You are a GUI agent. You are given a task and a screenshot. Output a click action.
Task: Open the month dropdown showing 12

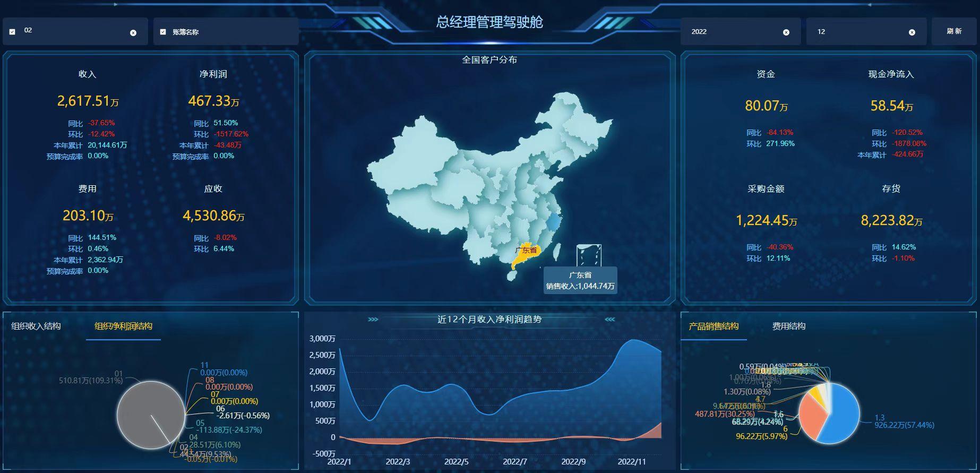[x=860, y=32]
